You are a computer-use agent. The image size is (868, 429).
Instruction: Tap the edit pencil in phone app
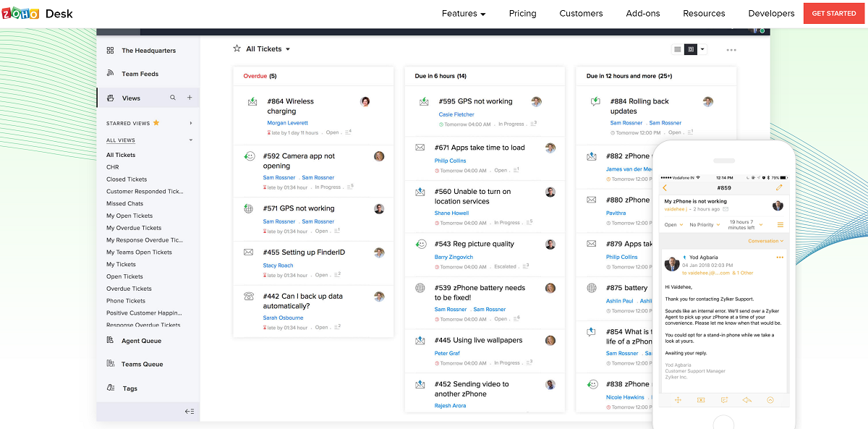(779, 187)
